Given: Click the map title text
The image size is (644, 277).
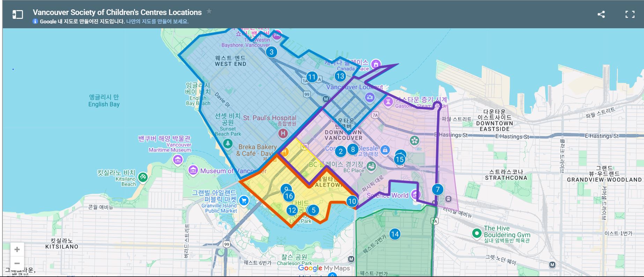Looking at the screenshot, I should click(x=117, y=12).
